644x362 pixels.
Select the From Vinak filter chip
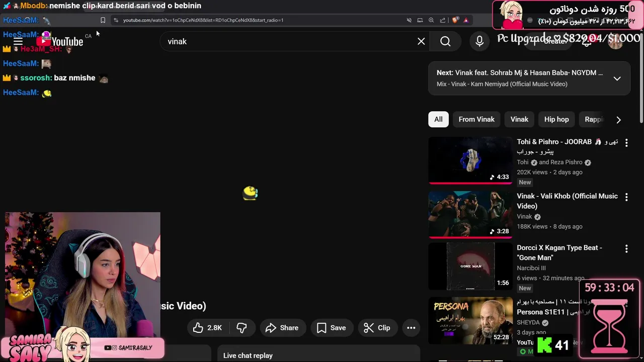(x=476, y=119)
